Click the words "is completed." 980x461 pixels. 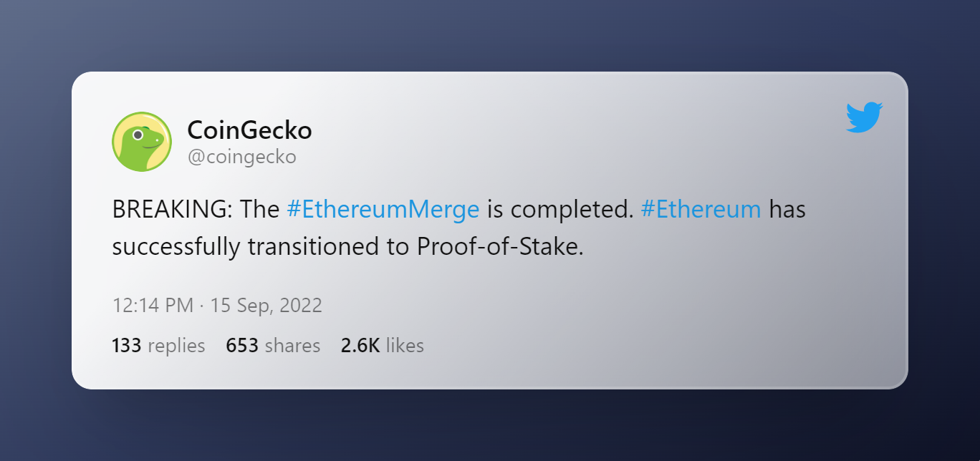coord(559,210)
